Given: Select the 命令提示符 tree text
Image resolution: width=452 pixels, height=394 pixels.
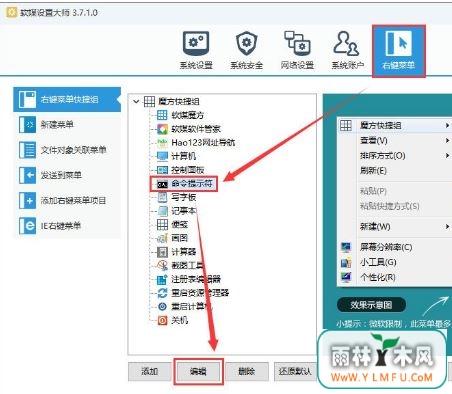Looking at the screenshot, I should coord(192,184).
